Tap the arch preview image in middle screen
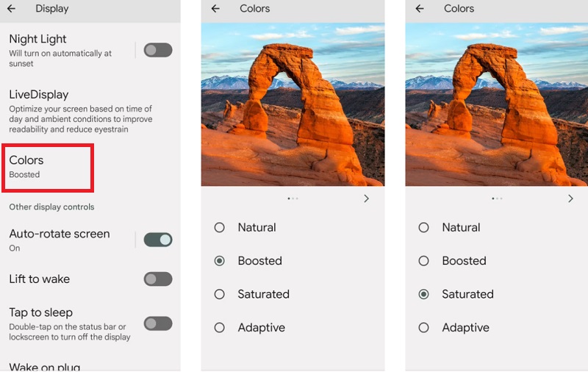This screenshot has height=372, width=588. click(293, 104)
